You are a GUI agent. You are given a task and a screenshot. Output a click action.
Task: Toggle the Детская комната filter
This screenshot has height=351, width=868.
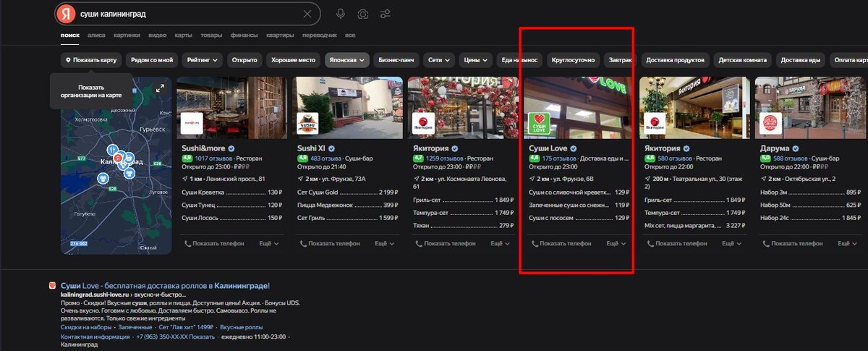(742, 60)
